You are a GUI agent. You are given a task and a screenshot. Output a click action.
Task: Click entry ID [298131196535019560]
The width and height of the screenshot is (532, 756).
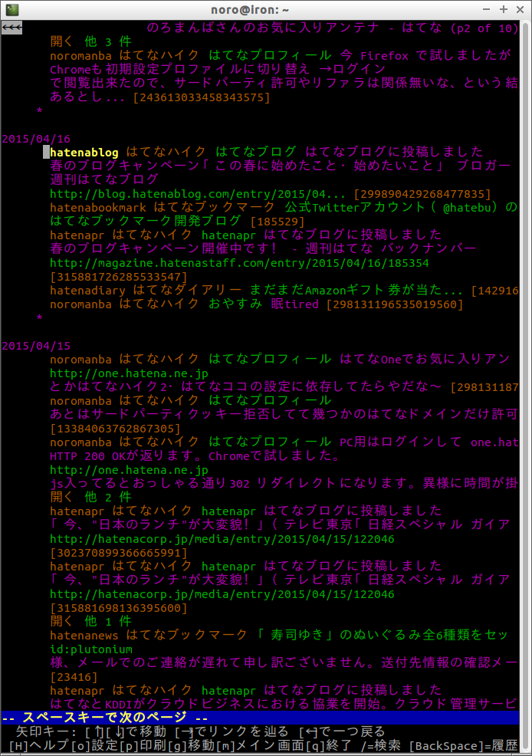(395, 304)
